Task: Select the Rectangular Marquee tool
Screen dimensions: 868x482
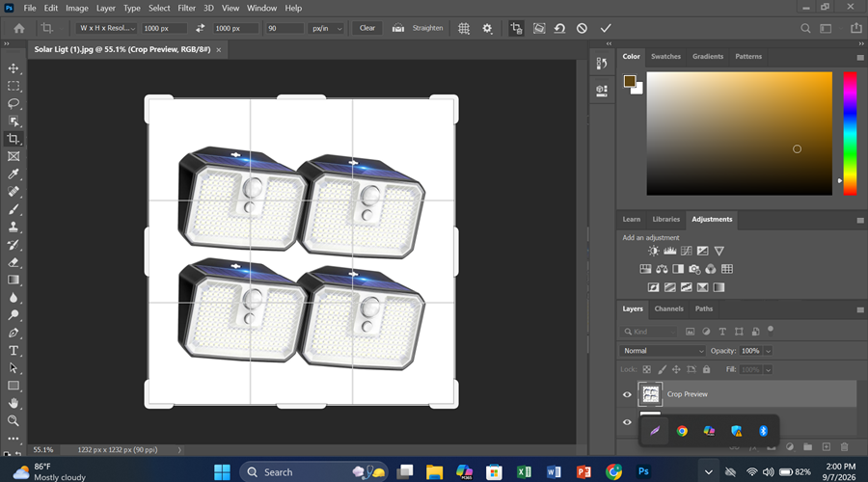Action: click(x=14, y=87)
